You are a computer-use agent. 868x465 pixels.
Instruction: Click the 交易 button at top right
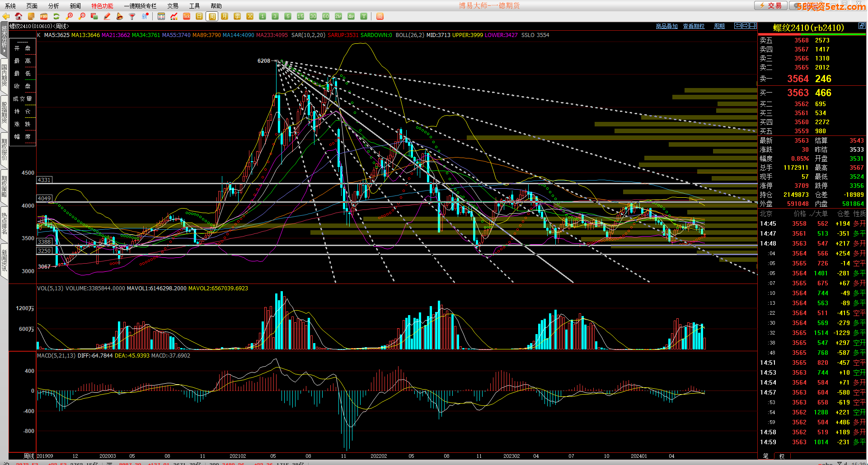[x=771, y=5]
